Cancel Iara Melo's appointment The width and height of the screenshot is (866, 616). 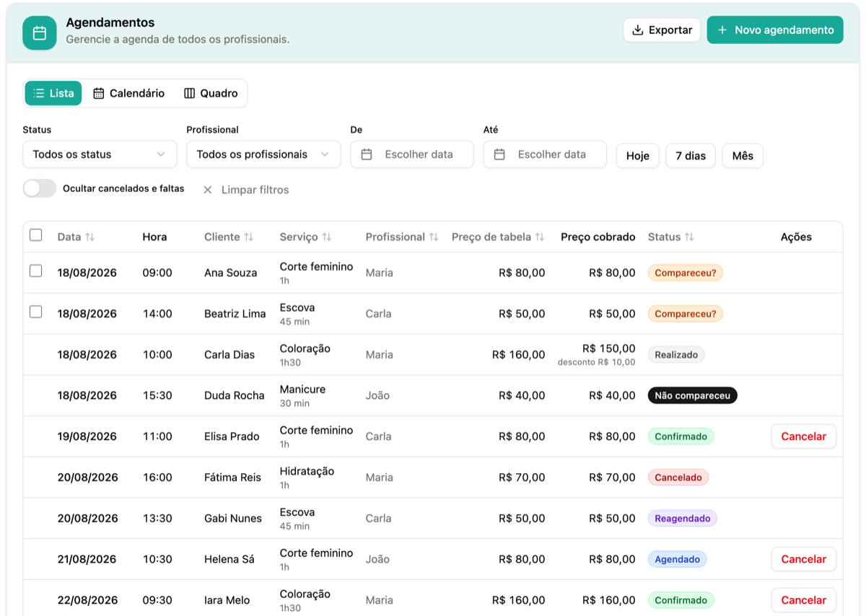(803, 600)
